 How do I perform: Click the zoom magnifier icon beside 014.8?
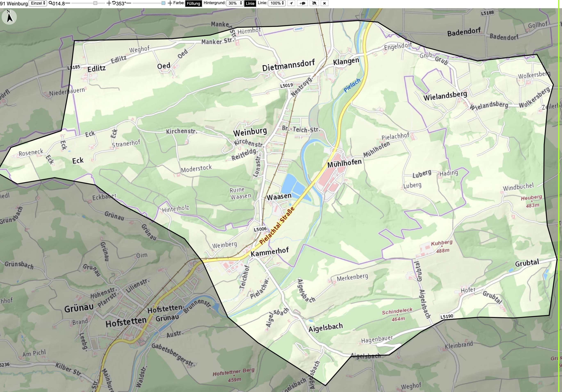tap(50, 3)
